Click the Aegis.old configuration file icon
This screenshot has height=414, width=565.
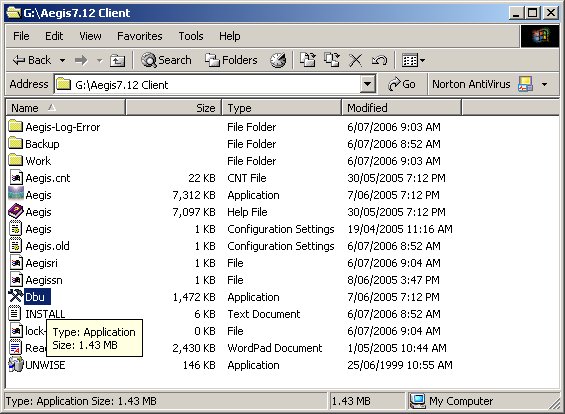(x=15, y=246)
